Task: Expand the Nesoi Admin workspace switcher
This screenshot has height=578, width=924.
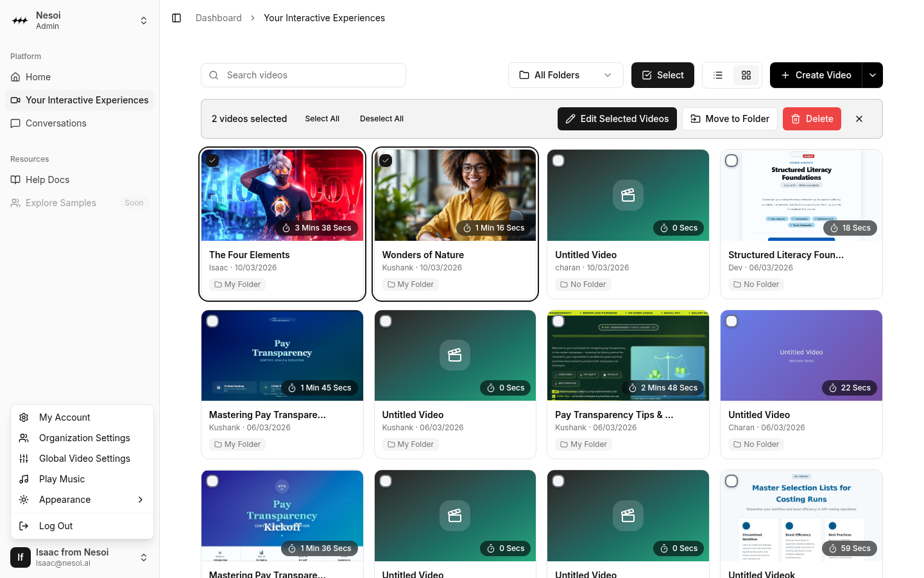Action: pos(143,21)
